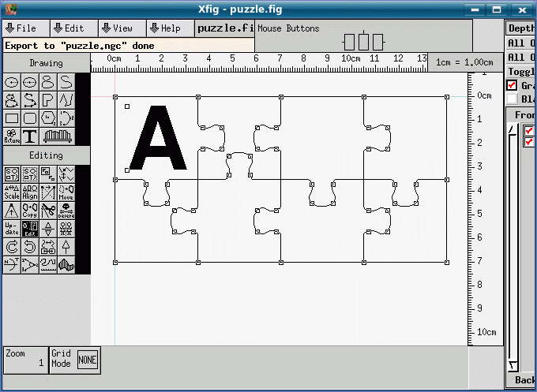Select the convert line and spline tool
537x392 pixels.
coord(48,247)
